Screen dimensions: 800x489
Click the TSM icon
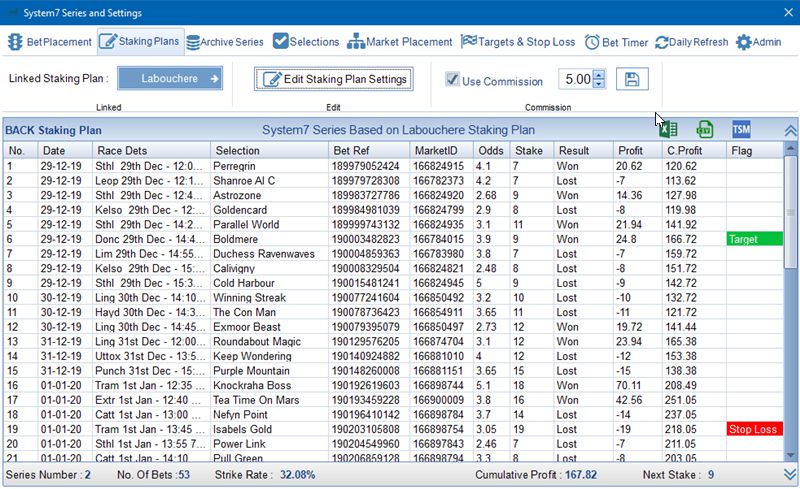741,129
